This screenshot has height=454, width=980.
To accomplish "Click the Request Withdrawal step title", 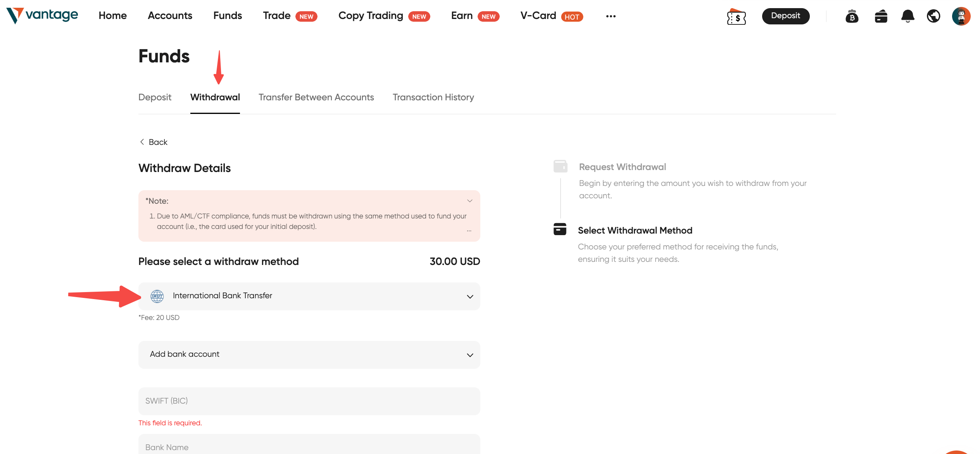I will 622,167.
